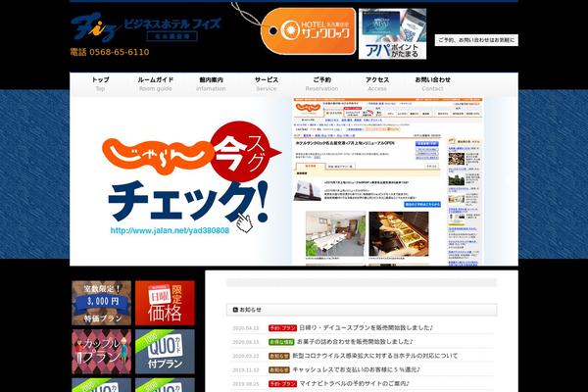Open the カップルプラン banner
Viewport: 588px width, 392px height.
(101, 352)
